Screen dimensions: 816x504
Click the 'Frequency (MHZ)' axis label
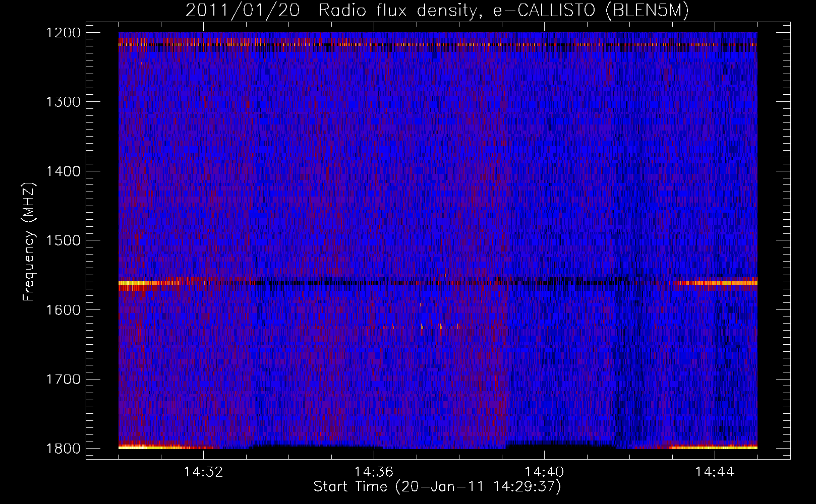point(29,242)
